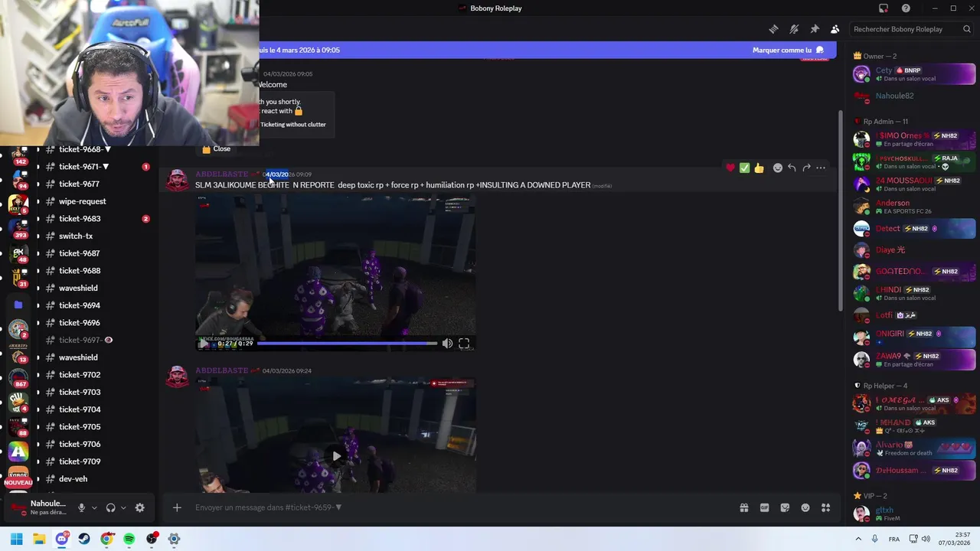Open member Cety profile
Image resolution: width=980 pixels, height=551 pixels.
pos(913,74)
